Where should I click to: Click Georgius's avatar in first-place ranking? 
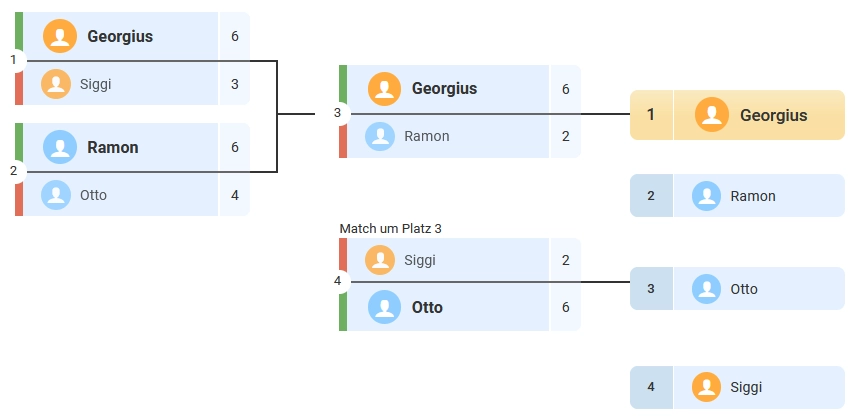pos(711,115)
